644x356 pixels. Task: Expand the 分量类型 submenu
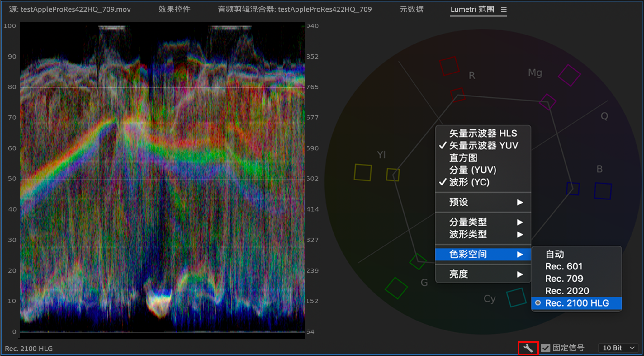(x=483, y=222)
